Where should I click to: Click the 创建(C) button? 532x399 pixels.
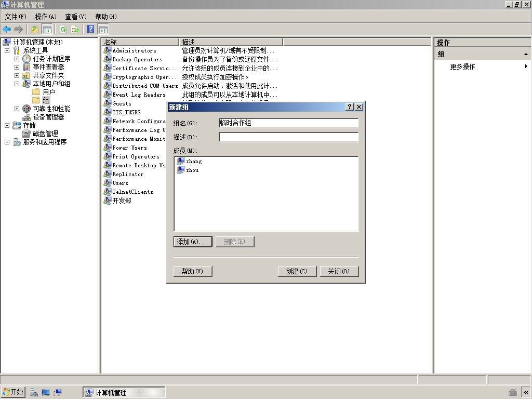click(x=297, y=271)
